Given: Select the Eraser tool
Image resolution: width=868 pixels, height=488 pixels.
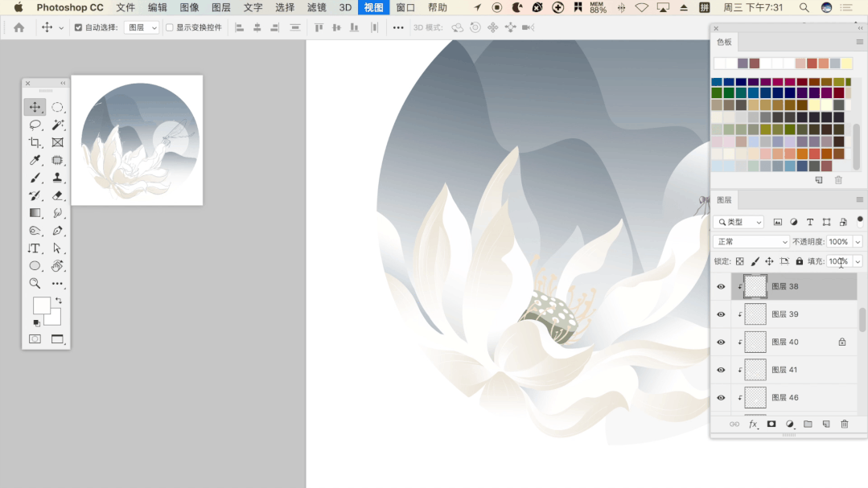Looking at the screenshot, I should pyautogui.click(x=57, y=195).
